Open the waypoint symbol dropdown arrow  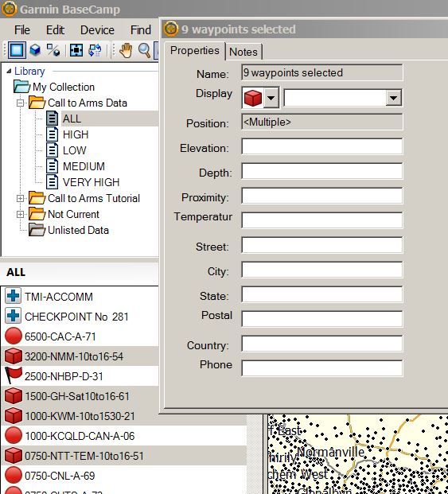pyautogui.click(x=271, y=98)
